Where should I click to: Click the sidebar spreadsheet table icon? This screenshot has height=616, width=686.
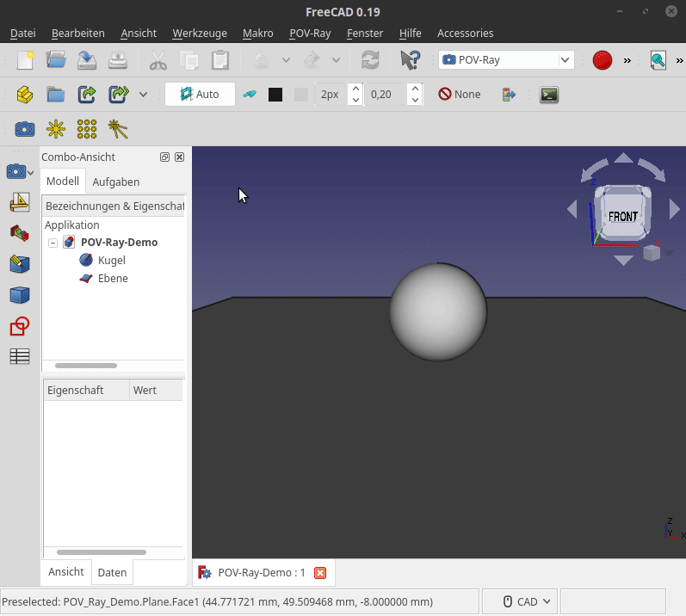click(20, 357)
